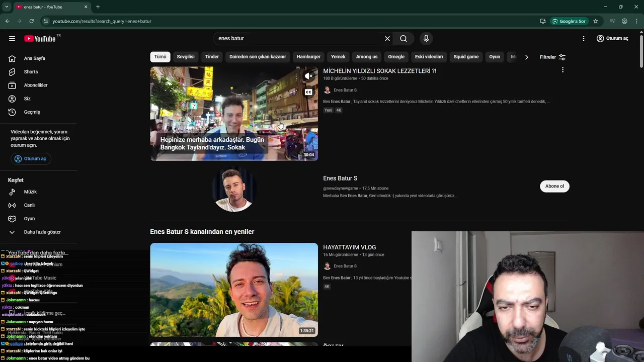Click the sidebar Oturum aç button

tap(30, 159)
